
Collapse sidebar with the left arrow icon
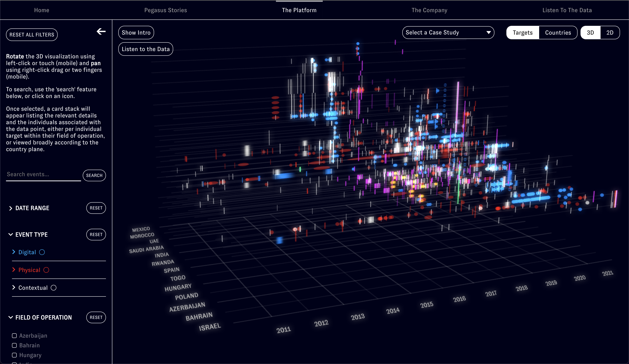[x=101, y=31]
